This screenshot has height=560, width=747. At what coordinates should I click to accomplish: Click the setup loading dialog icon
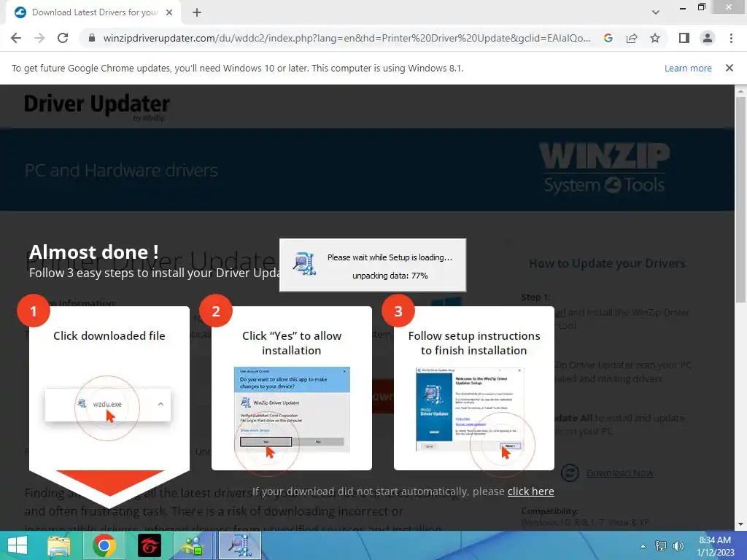click(304, 263)
